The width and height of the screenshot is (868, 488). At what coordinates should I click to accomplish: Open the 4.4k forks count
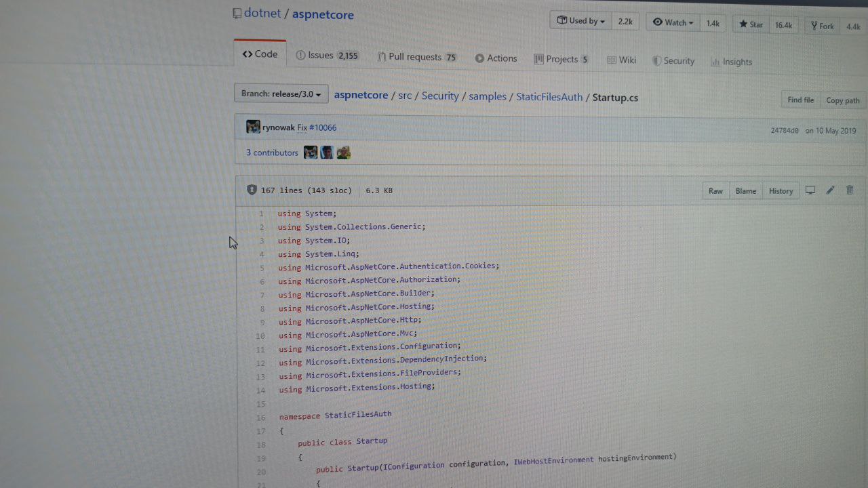point(852,27)
